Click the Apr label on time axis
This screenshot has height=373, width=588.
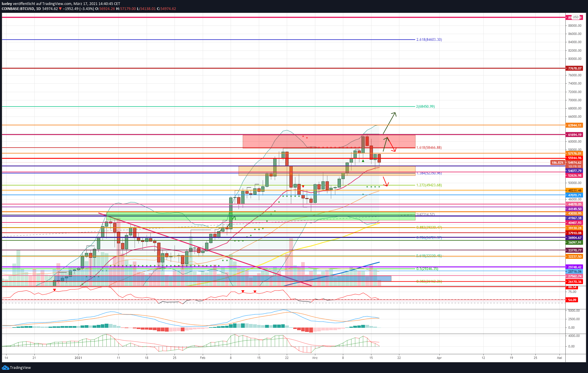click(x=439, y=358)
